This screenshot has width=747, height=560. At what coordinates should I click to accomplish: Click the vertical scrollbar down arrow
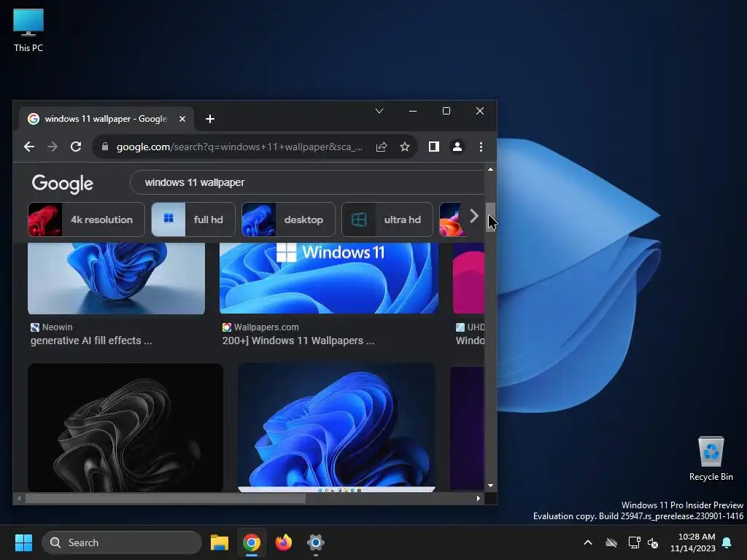coord(491,486)
